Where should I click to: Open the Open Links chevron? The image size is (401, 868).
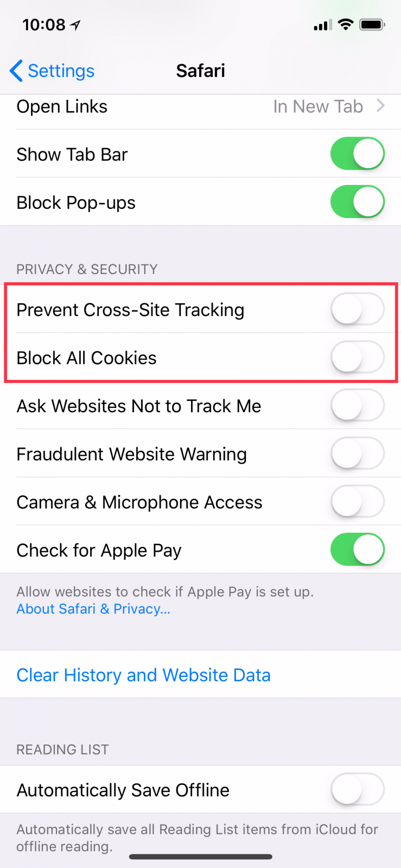[381, 106]
